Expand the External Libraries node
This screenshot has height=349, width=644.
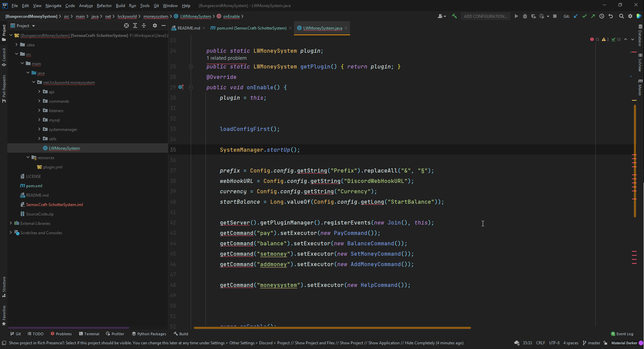[x=11, y=223]
